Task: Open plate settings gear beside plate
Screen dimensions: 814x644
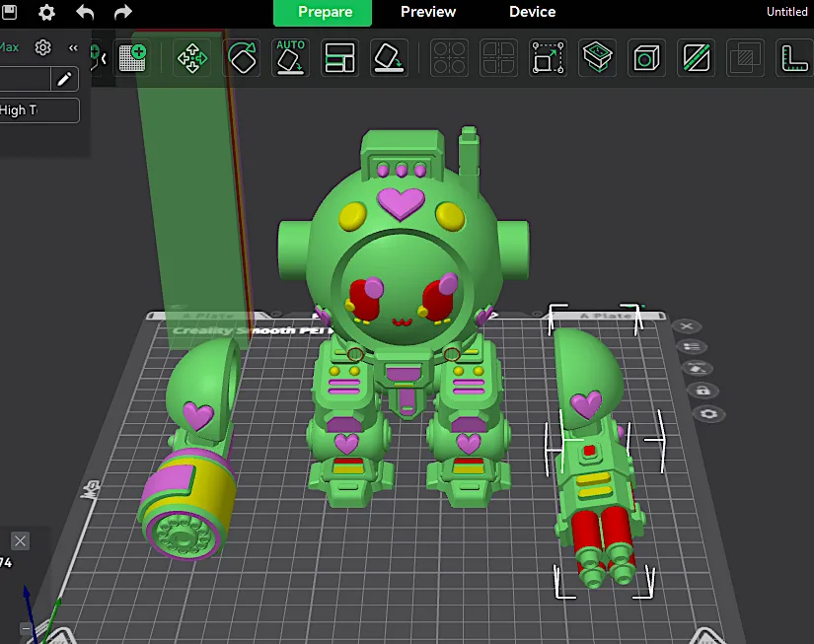Action: [708, 413]
